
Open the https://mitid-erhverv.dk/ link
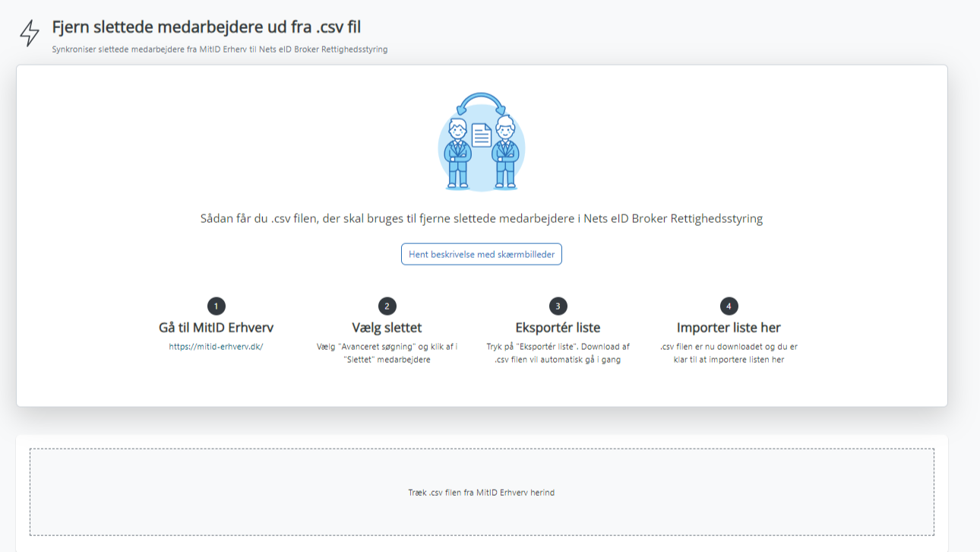(x=216, y=347)
